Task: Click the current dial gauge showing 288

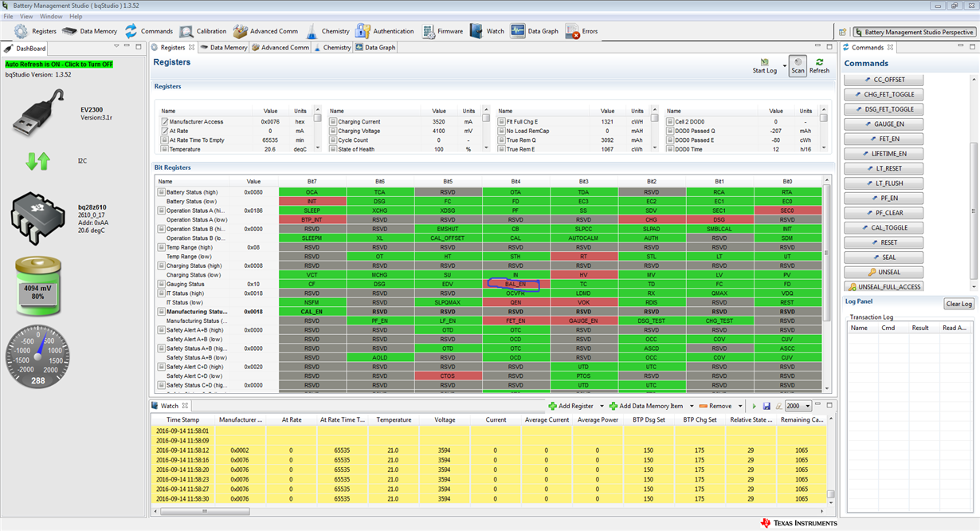Action: pyautogui.click(x=38, y=356)
